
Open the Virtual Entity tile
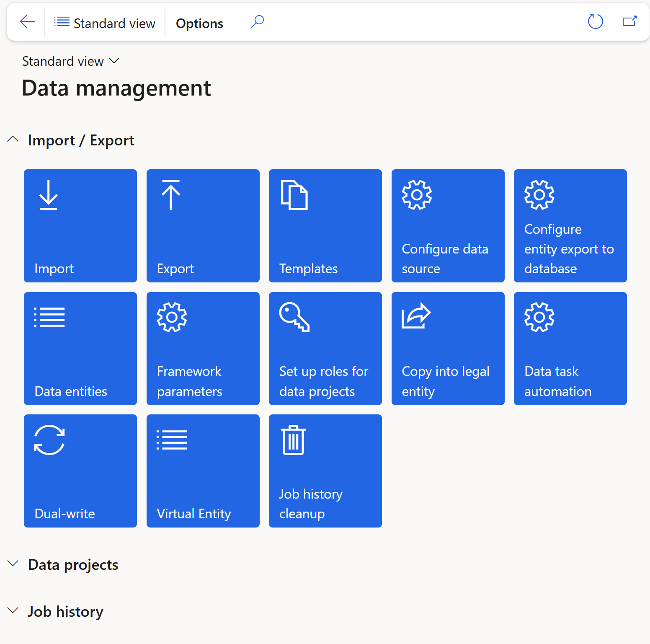[x=203, y=471]
